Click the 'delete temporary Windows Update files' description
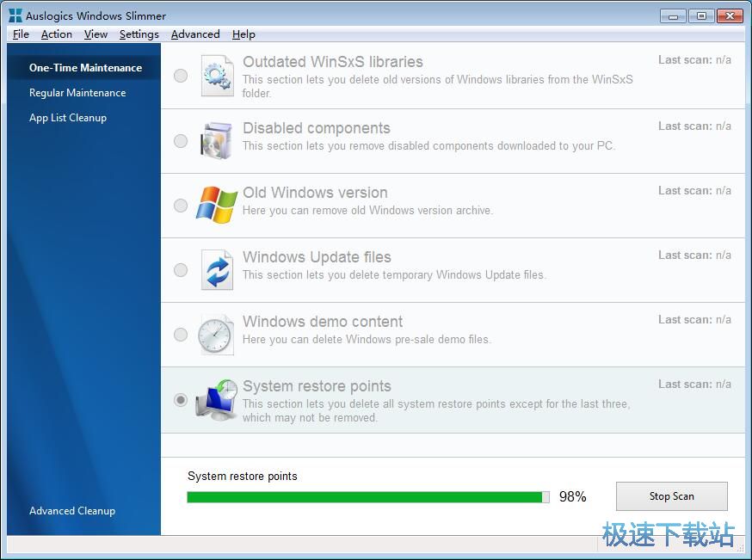This screenshot has height=560, width=752. pyautogui.click(x=394, y=274)
